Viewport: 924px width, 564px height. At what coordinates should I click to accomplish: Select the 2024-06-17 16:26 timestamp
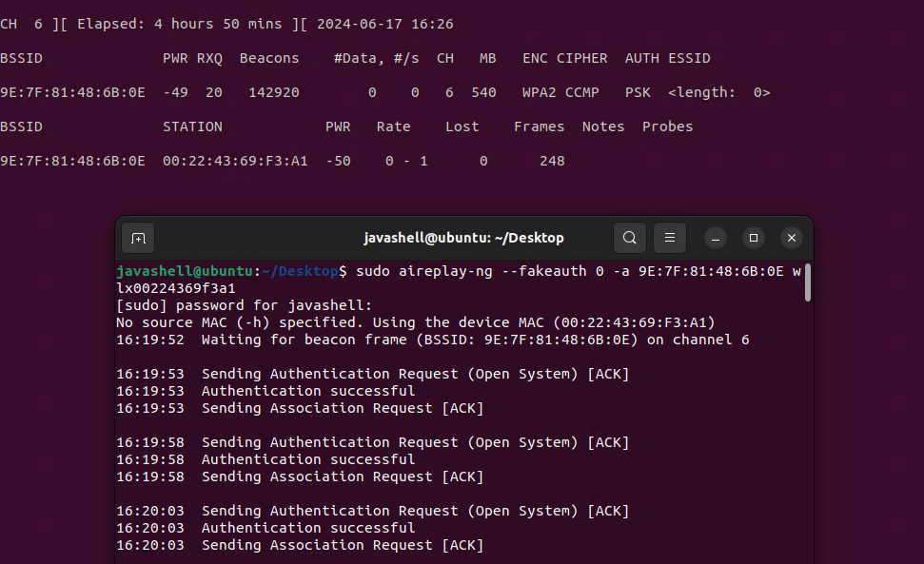click(x=384, y=24)
